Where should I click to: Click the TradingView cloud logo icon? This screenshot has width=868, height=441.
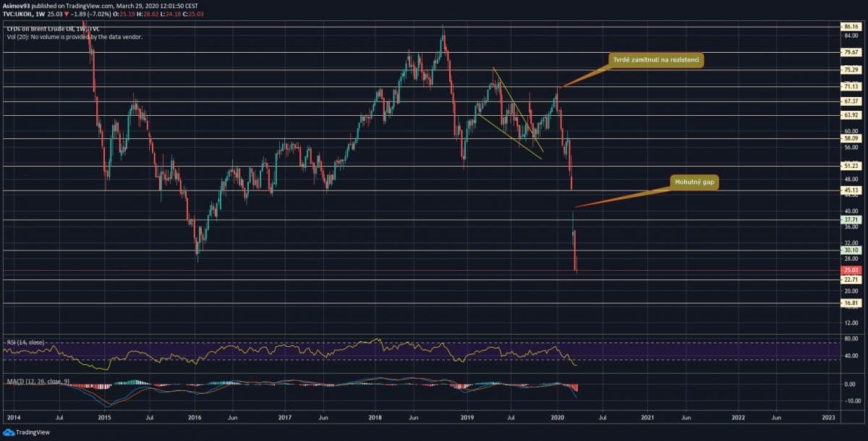pos(10,432)
